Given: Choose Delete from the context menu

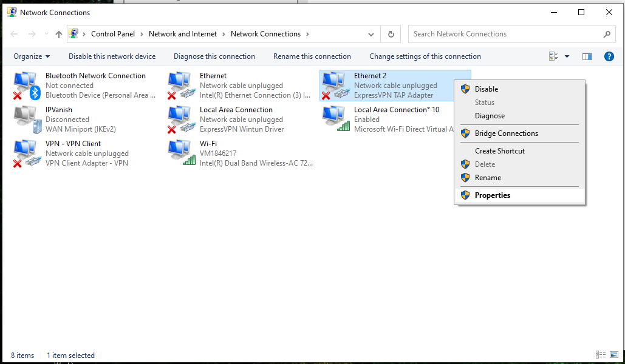Looking at the screenshot, I should point(519,164).
